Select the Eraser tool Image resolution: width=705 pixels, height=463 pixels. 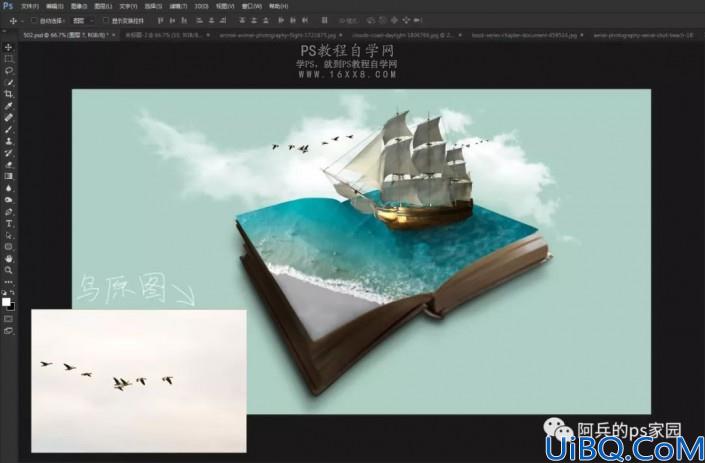9,165
